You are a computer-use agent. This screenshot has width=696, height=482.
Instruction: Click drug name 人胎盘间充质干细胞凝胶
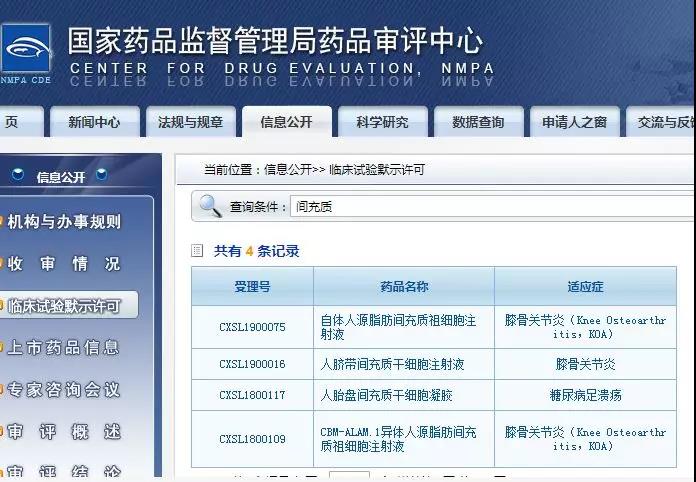(387, 395)
